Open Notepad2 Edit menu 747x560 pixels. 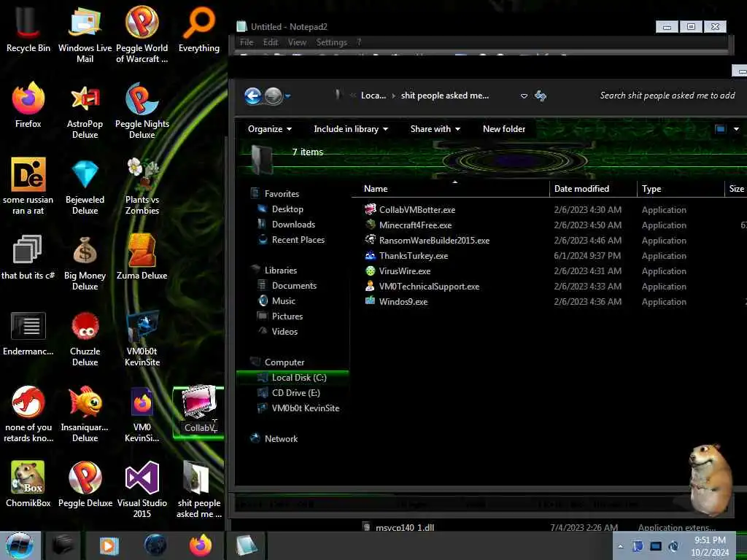(271, 42)
